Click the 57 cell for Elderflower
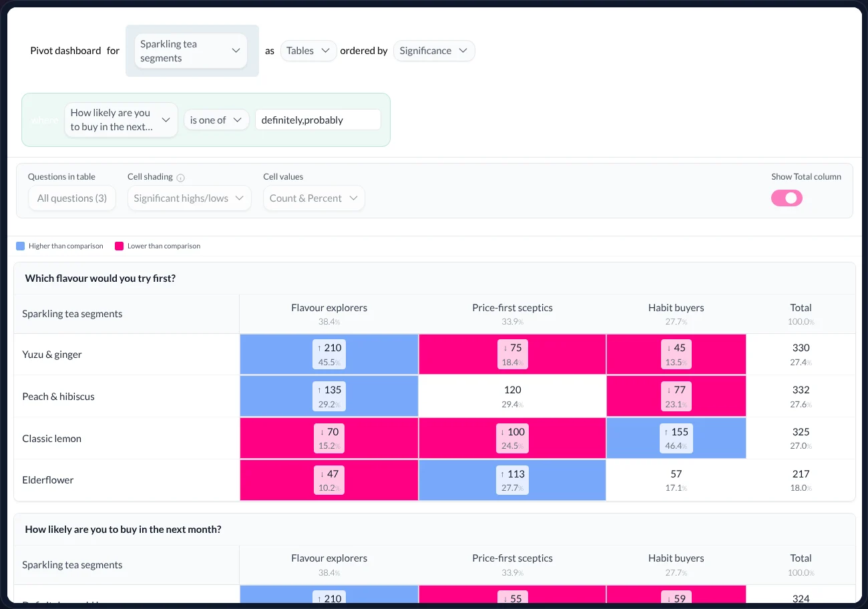 click(x=676, y=480)
